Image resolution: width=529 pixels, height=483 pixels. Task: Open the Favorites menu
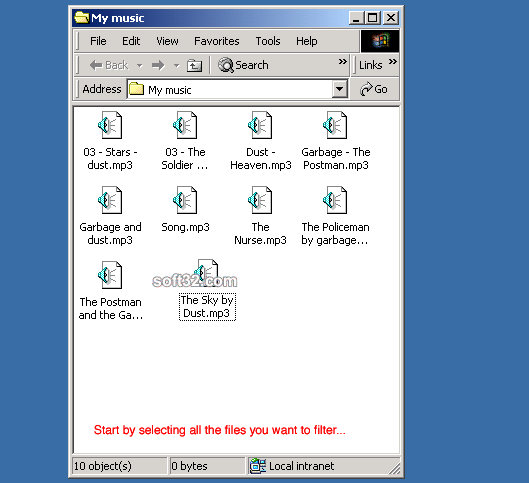pos(217,41)
